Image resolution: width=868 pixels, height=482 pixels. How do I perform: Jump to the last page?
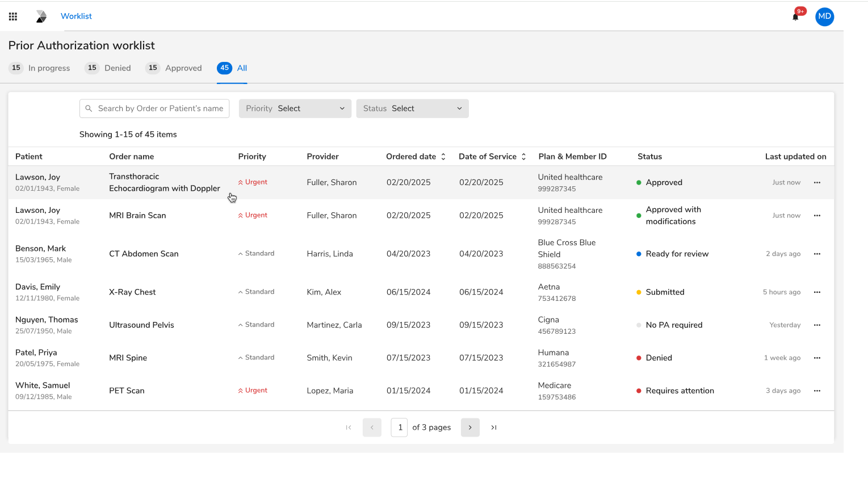point(494,427)
